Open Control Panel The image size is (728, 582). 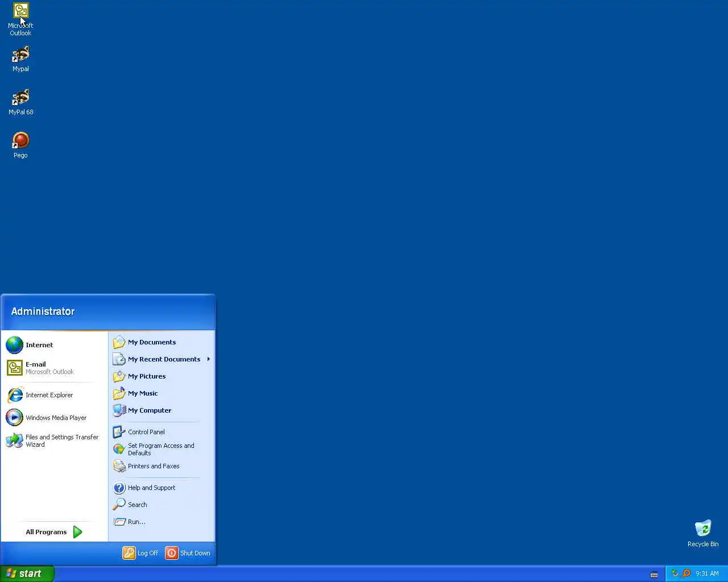(x=162, y=432)
